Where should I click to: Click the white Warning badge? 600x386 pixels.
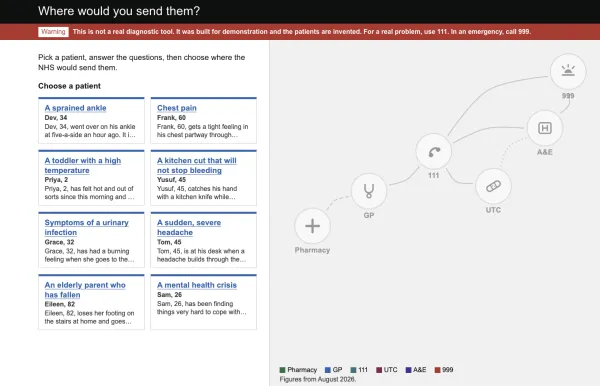coord(53,32)
